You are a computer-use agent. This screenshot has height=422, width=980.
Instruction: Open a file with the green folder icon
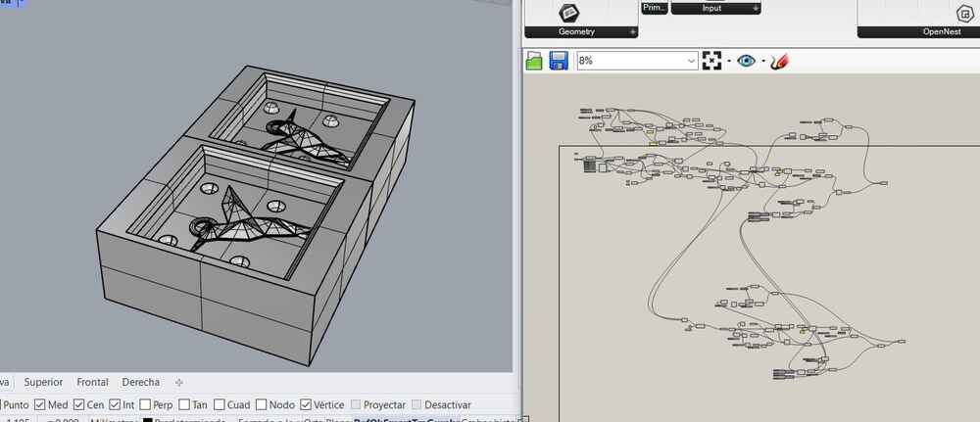click(x=534, y=61)
